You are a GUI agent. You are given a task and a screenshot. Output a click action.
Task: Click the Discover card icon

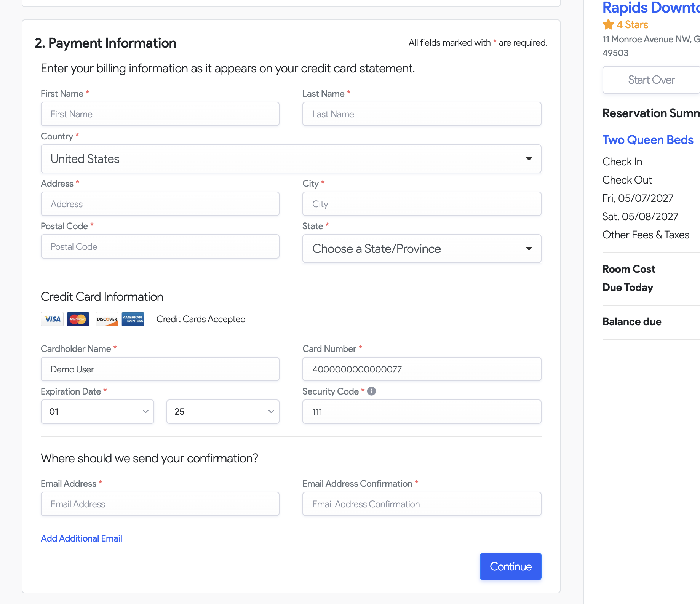pyautogui.click(x=107, y=319)
